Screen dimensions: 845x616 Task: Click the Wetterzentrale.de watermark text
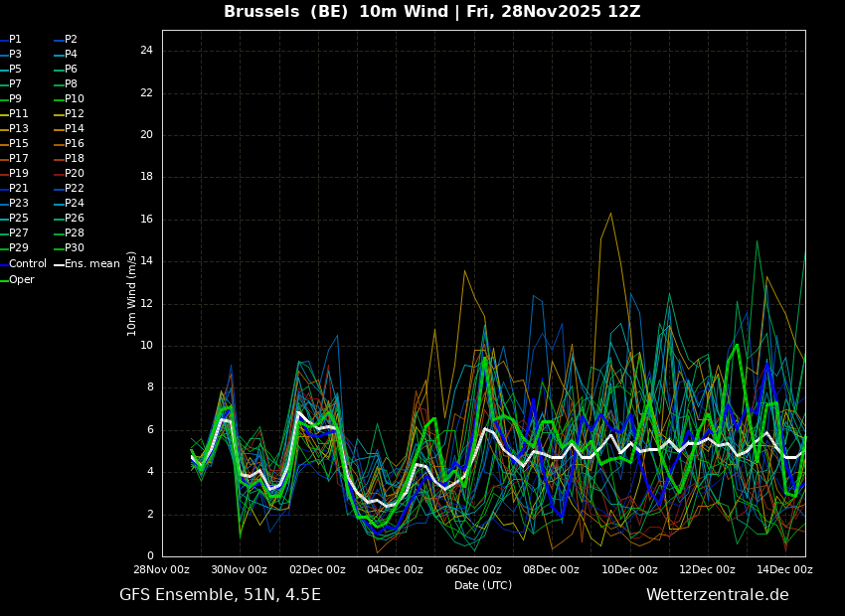coord(718,595)
